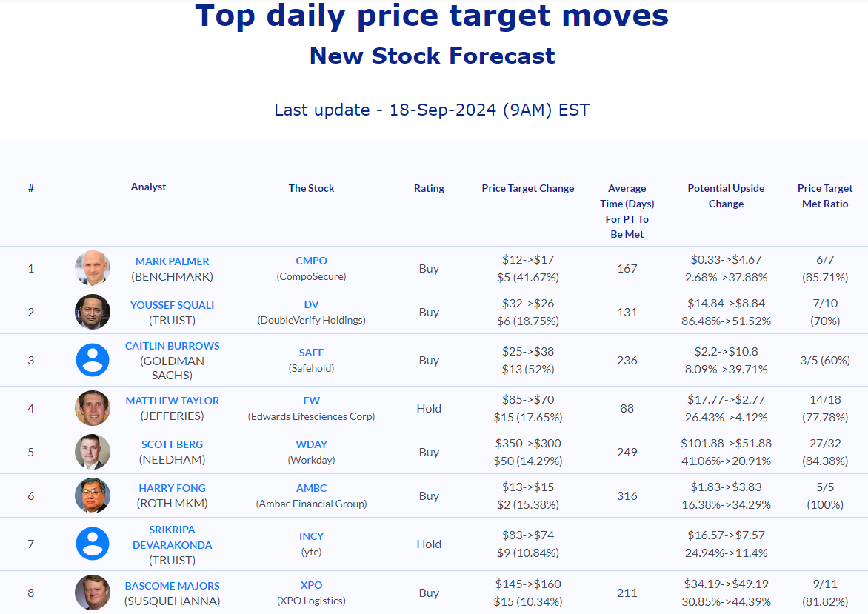Click Caitlin Burrows' placeholder avatar icon
Screen dimensions: 868x614
(x=93, y=360)
